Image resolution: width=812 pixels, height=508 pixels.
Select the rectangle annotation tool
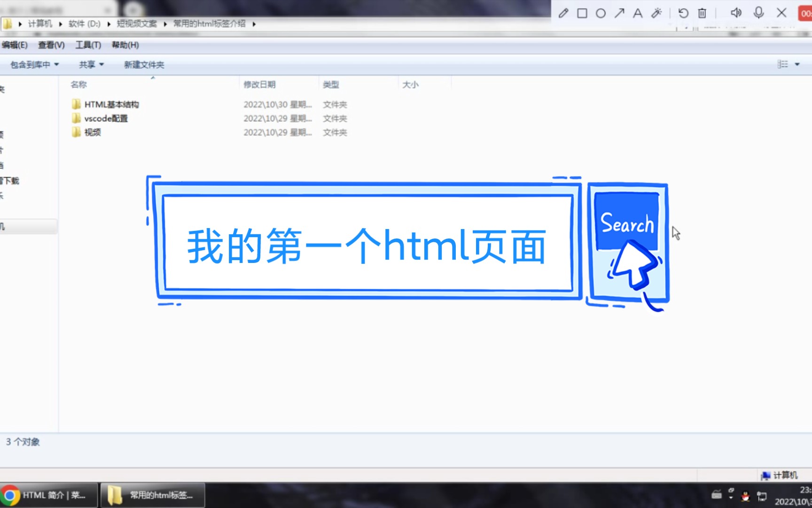[582, 13]
